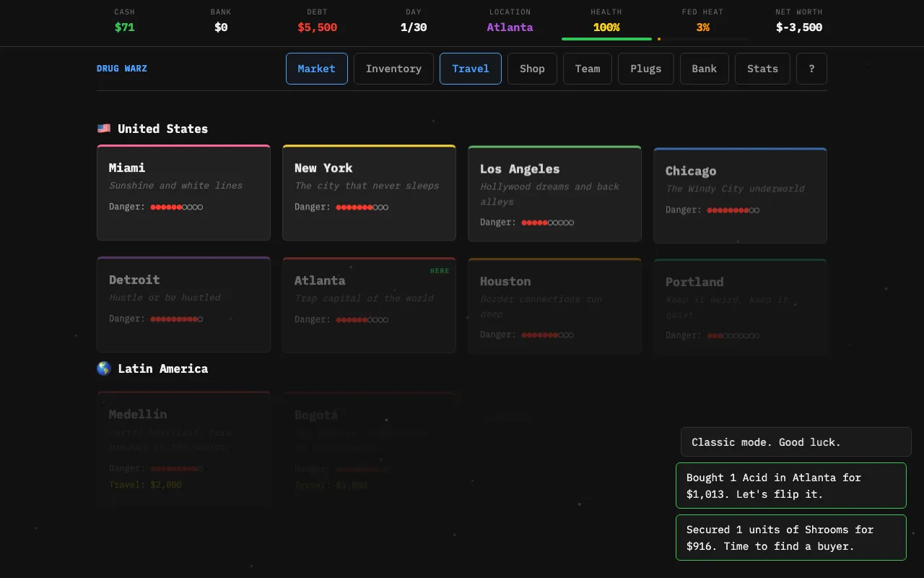Pick the Chicago destination card
The image size is (924, 578).
click(740, 195)
